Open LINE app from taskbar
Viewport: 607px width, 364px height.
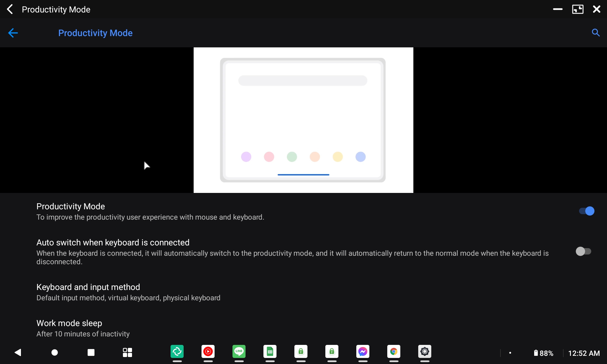pyautogui.click(x=239, y=352)
